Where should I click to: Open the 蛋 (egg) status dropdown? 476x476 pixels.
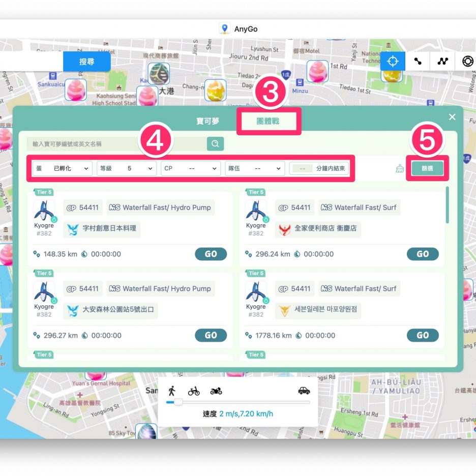tap(63, 168)
